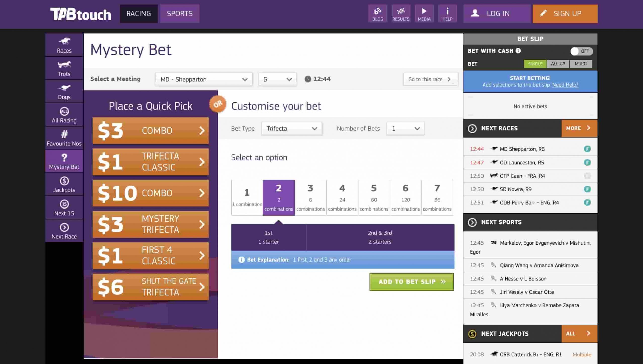Image resolution: width=643 pixels, height=364 pixels.
Task: Toggle the Bet With Cash switch
Action: pos(581,51)
